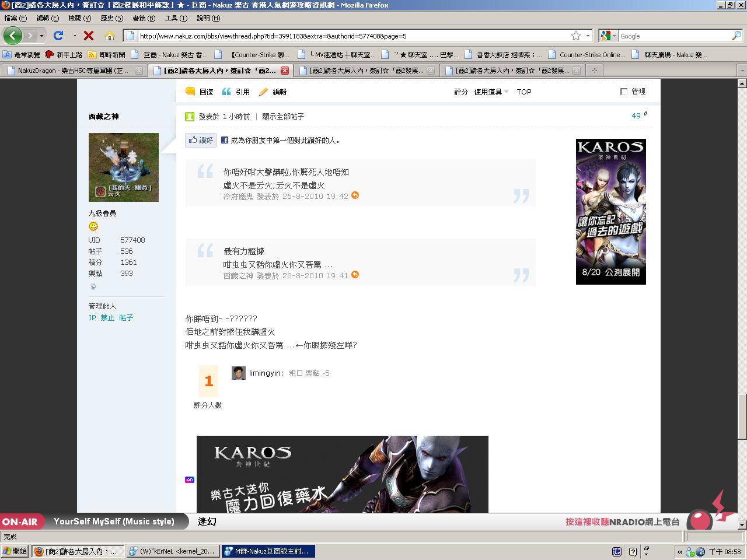Jump to quoted post by 冷府魔鬼 via orange arrow
This screenshot has width=747, height=560.
[x=355, y=195]
